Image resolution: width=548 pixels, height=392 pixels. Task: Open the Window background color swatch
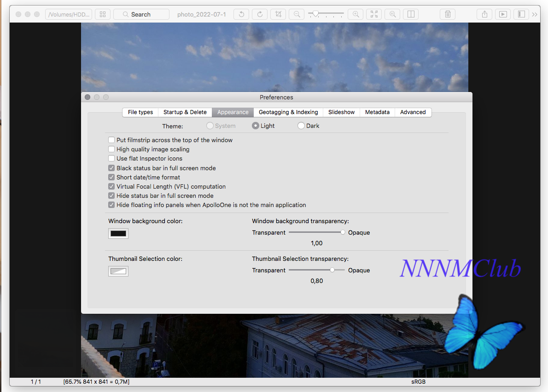click(118, 234)
